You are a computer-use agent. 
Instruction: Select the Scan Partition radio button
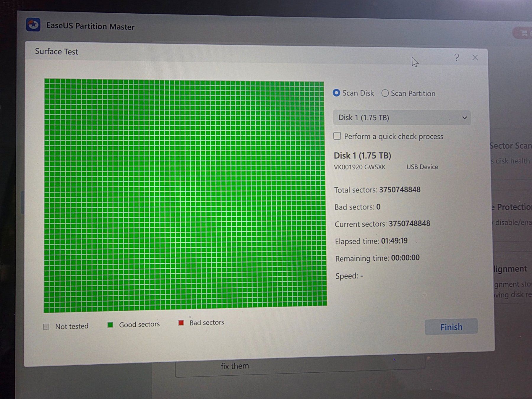click(x=385, y=93)
